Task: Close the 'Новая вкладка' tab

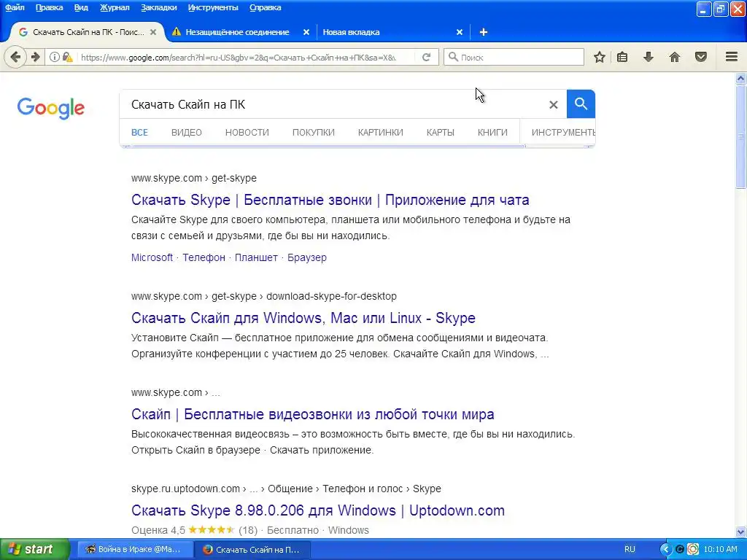Action: [460, 32]
